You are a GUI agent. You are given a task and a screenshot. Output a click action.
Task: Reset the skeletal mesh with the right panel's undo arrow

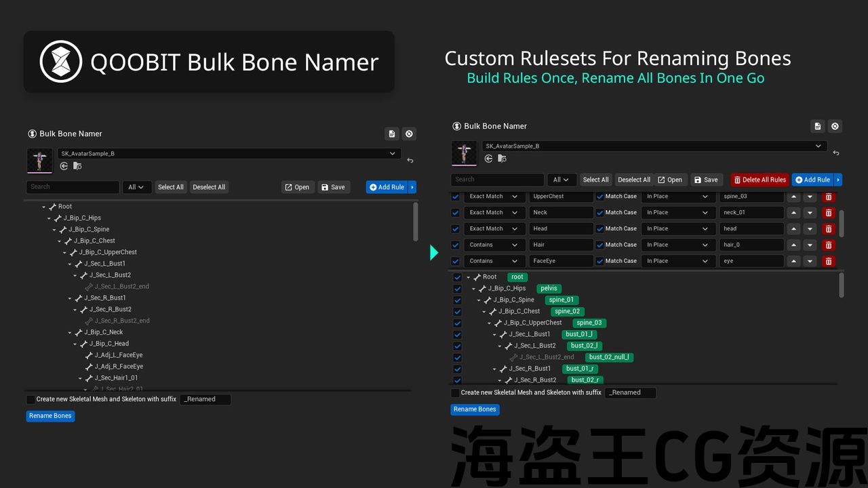[835, 153]
